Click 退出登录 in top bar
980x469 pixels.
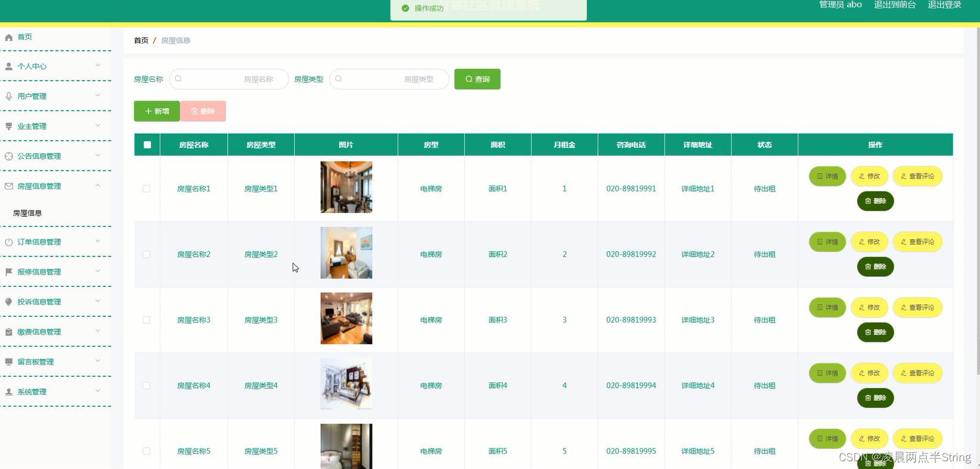coord(945,5)
